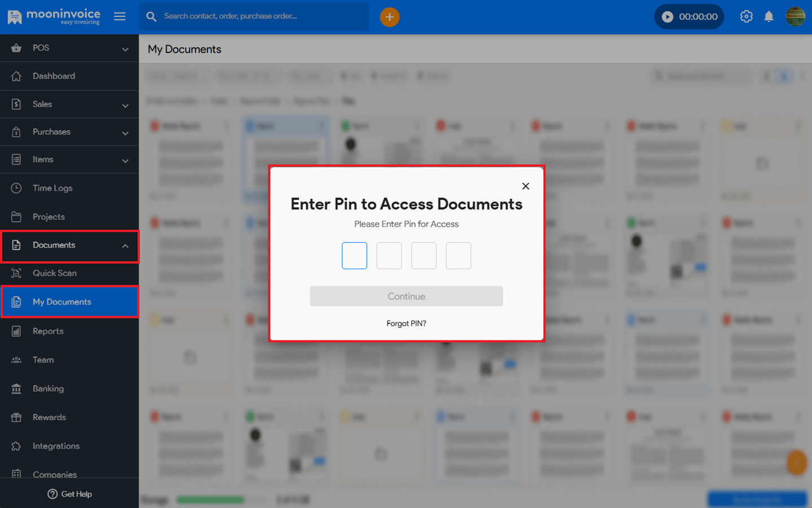Open the Time Logs clock icon

pos(16,188)
